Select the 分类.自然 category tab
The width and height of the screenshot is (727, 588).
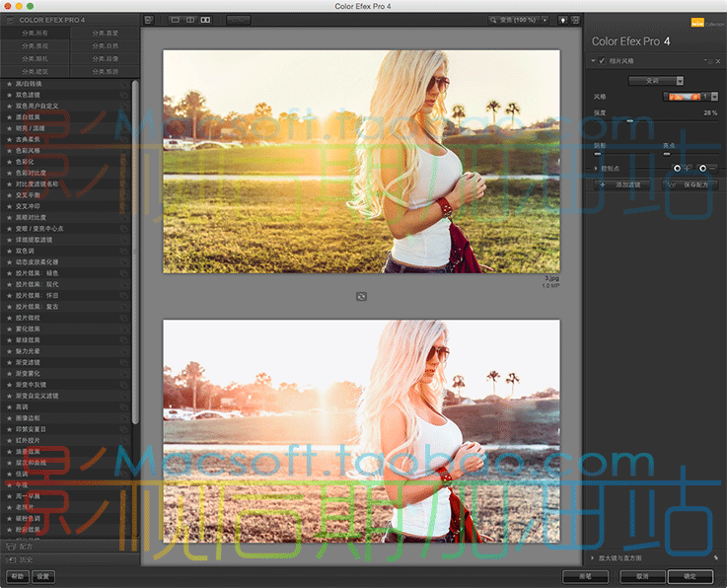point(105,46)
